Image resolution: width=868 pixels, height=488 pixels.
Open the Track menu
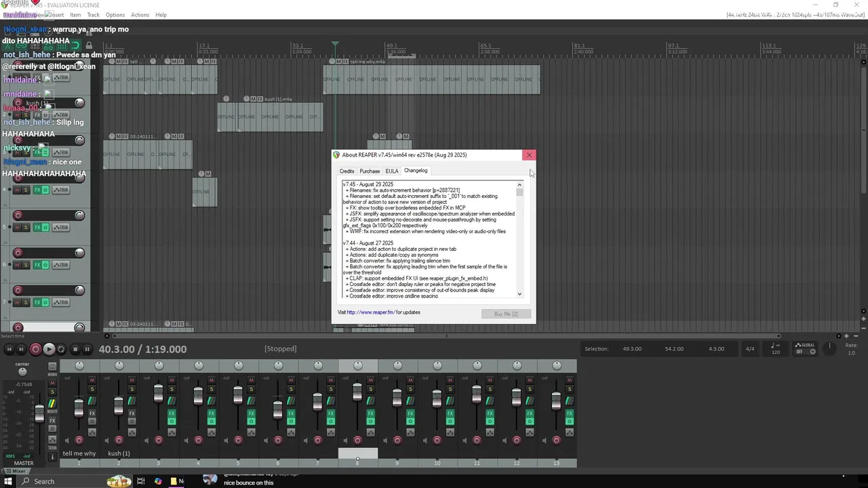pyautogui.click(x=93, y=15)
